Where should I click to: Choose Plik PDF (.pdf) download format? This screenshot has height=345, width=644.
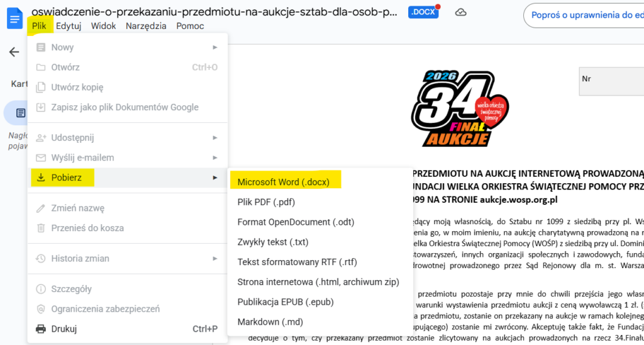(x=266, y=202)
